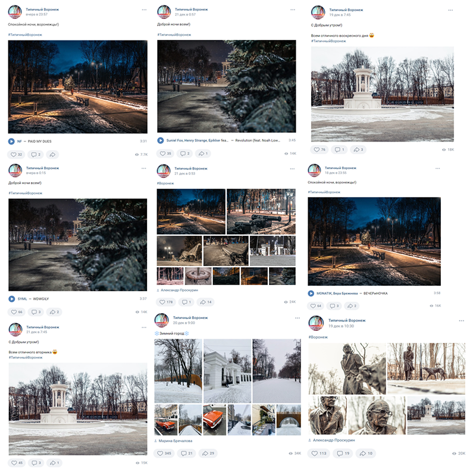Play MONATIK ВЕЧЕРиНОЧКА audio track
This screenshot has height=469, width=476.
coord(311,293)
